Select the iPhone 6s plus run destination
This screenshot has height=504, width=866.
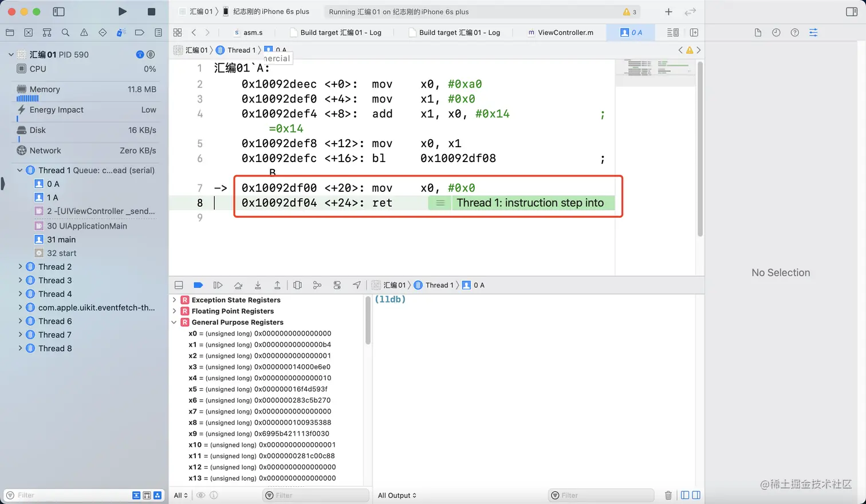click(x=266, y=11)
